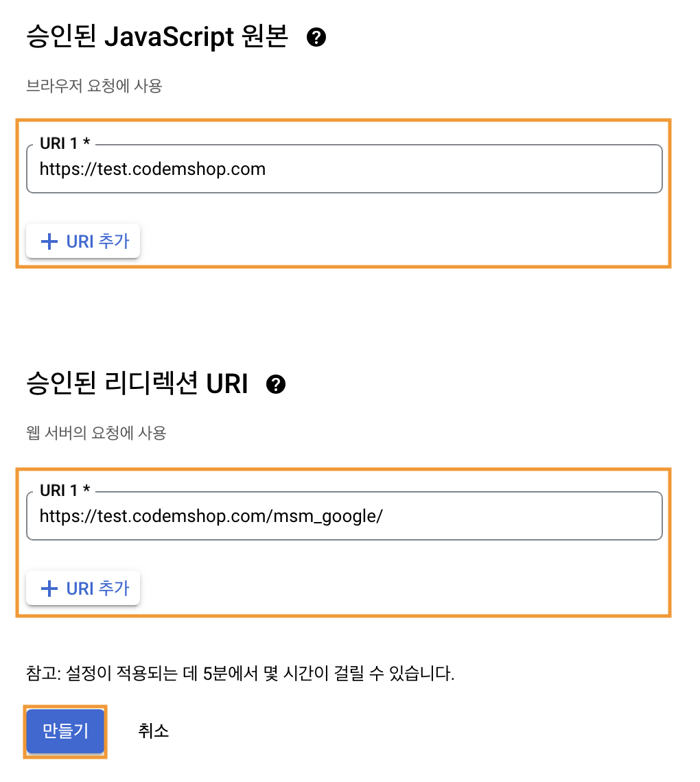Open help for 승인된 JavaScript 원본
Screen dimensions: 700x782
pyautogui.click(x=316, y=37)
